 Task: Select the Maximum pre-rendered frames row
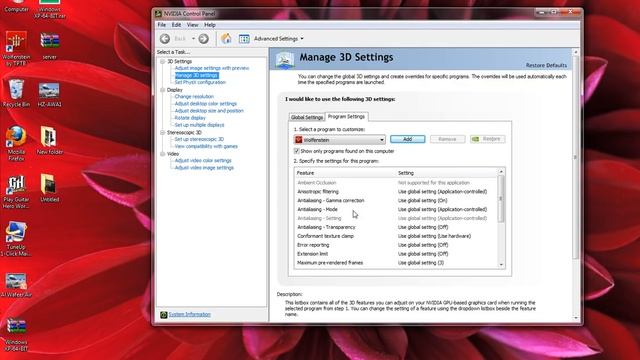tap(396, 263)
